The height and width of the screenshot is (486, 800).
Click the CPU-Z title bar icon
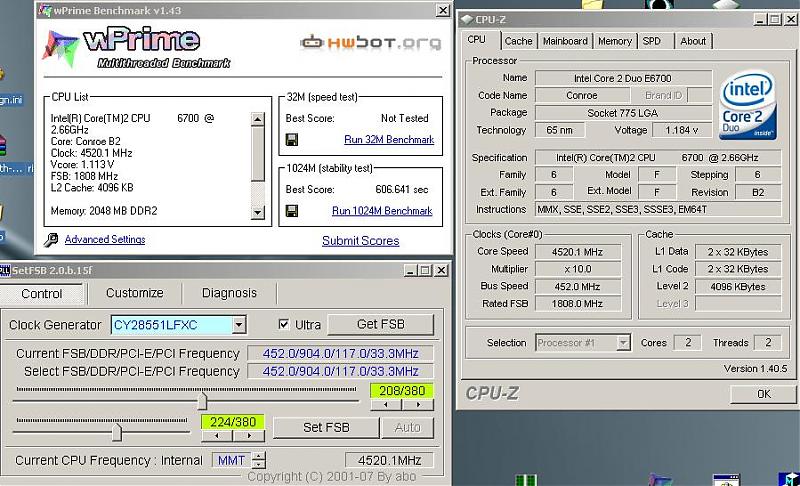tap(466, 20)
